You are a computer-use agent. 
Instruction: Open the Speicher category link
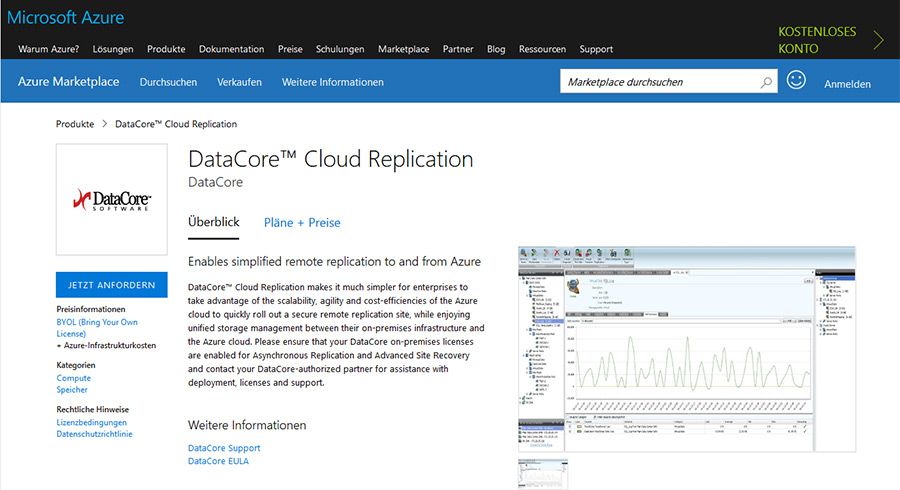72,390
